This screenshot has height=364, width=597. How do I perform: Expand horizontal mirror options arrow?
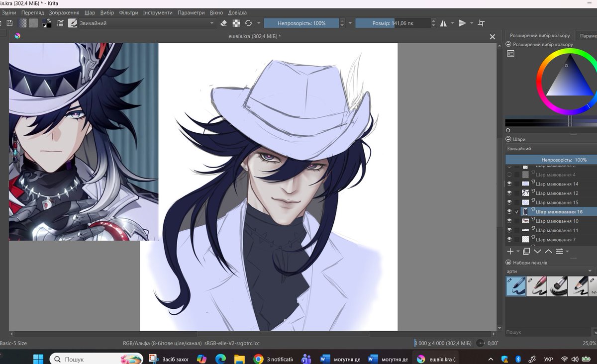(452, 23)
